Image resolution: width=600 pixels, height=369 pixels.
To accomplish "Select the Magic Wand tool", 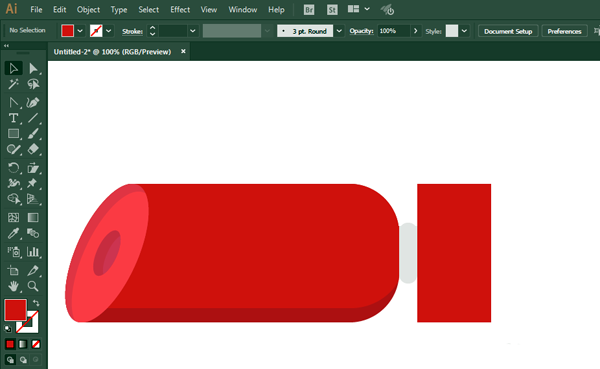I will tap(13, 84).
